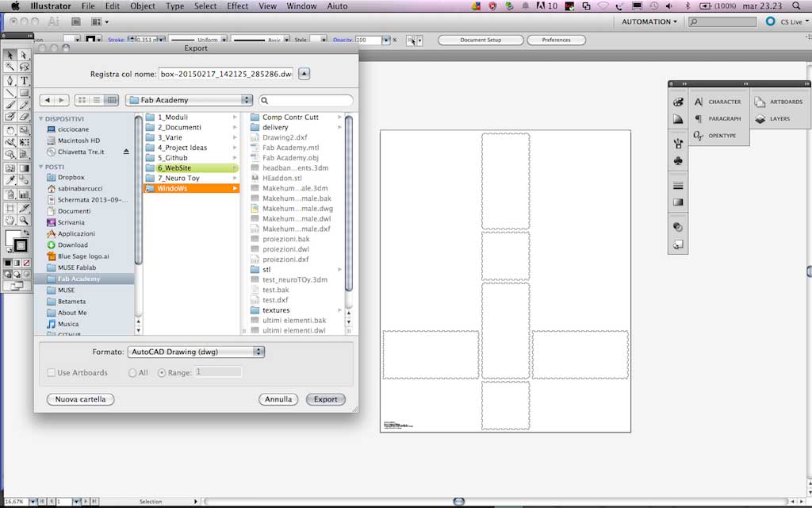812x508 pixels.
Task: Open the Paragraph panel
Action: (x=718, y=119)
